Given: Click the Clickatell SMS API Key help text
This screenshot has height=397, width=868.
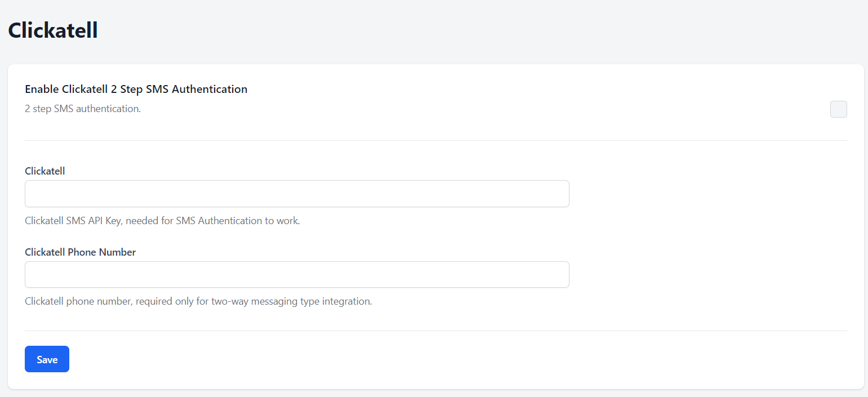Looking at the screenshot, I should [x=162, y=221].
